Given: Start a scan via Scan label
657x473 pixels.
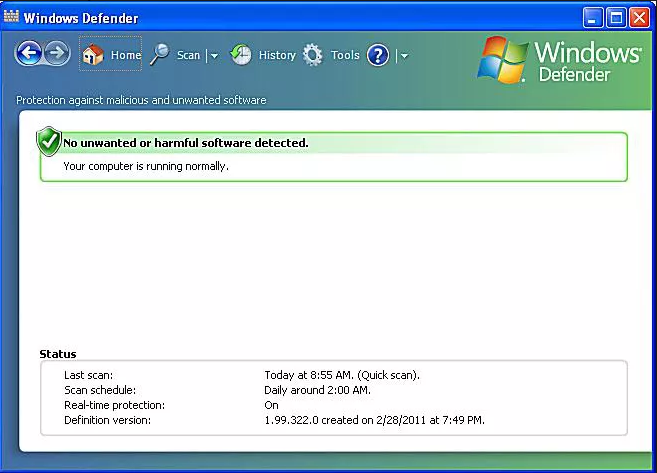Looking at the screenshot, I should coord(188,55).
